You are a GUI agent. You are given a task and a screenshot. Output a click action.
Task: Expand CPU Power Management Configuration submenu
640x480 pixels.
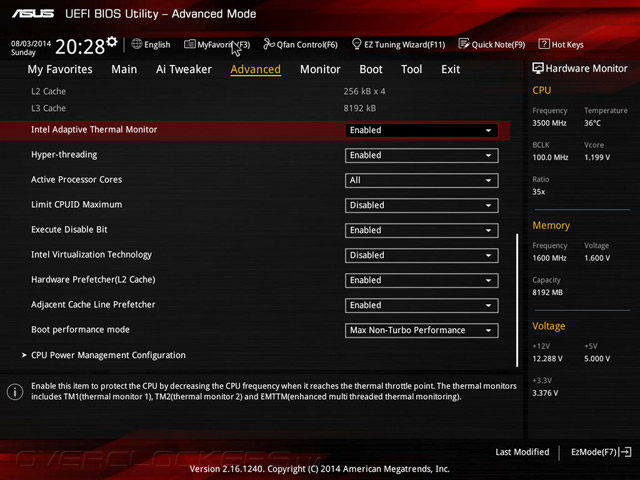tap(108, 355)
